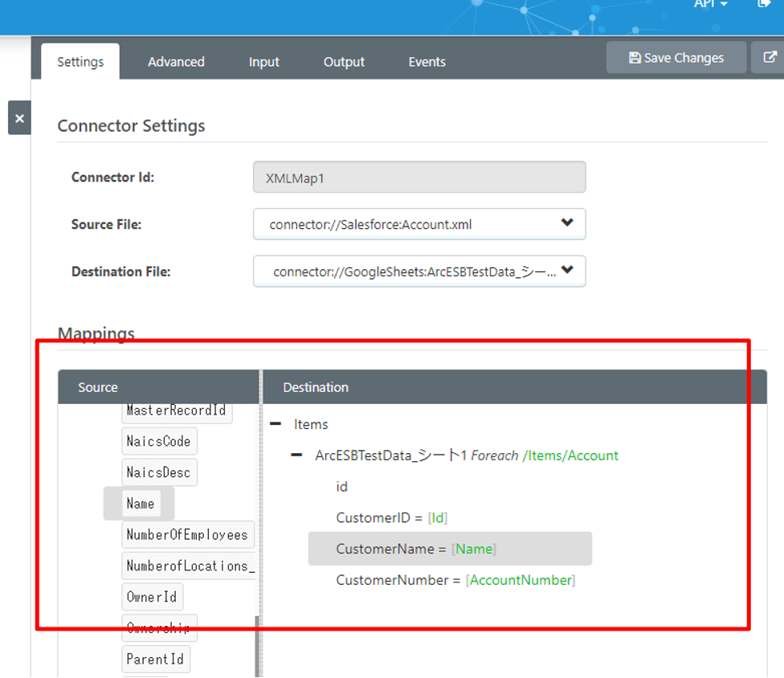Select the NumberOfEmployees source field

click(x=187, y=534)
